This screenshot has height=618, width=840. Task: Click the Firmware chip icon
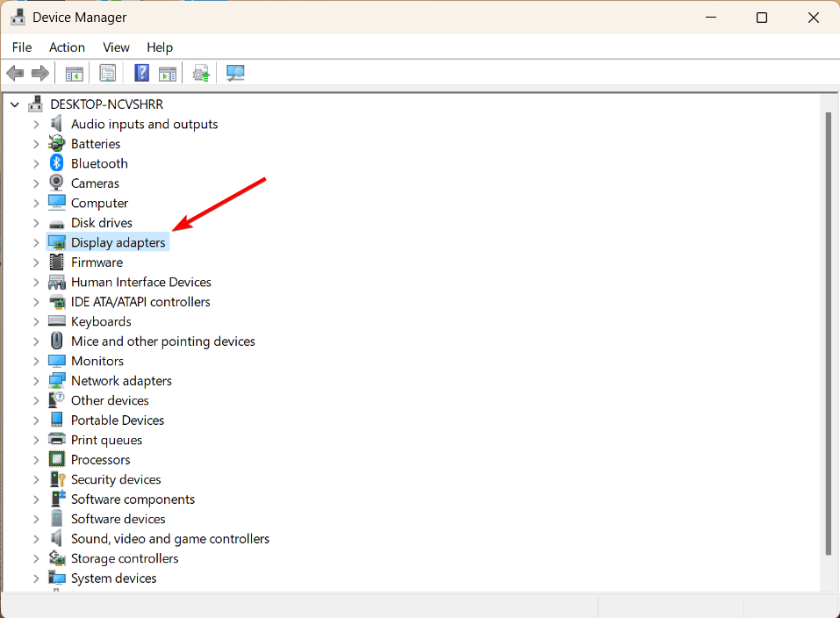[56, 262]
